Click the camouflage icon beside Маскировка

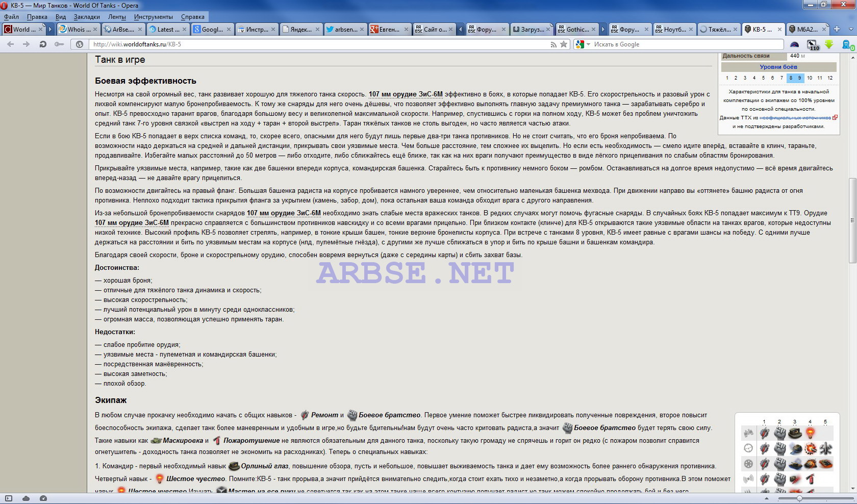156,440
